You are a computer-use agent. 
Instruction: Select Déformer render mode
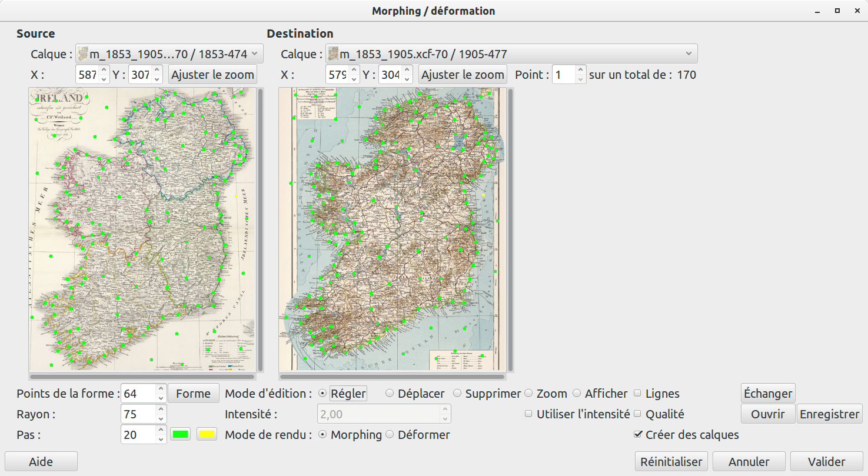[x=417, y=435]
